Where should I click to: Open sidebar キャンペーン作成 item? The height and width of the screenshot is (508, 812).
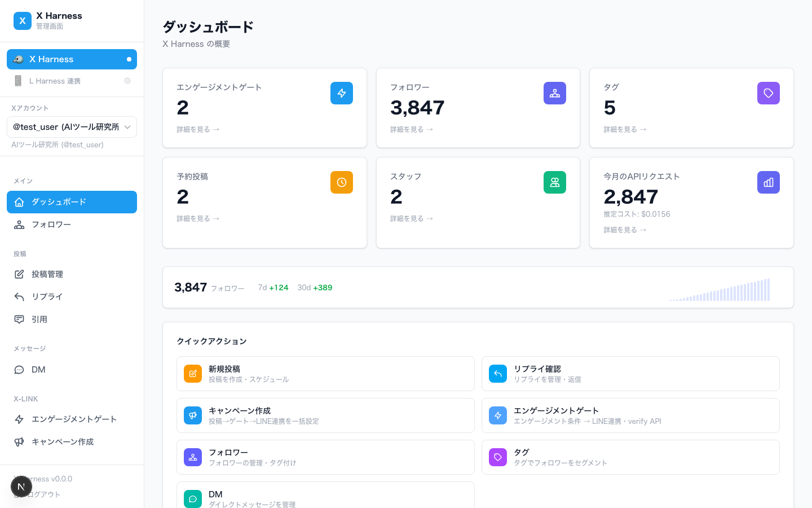click(63, 442)
